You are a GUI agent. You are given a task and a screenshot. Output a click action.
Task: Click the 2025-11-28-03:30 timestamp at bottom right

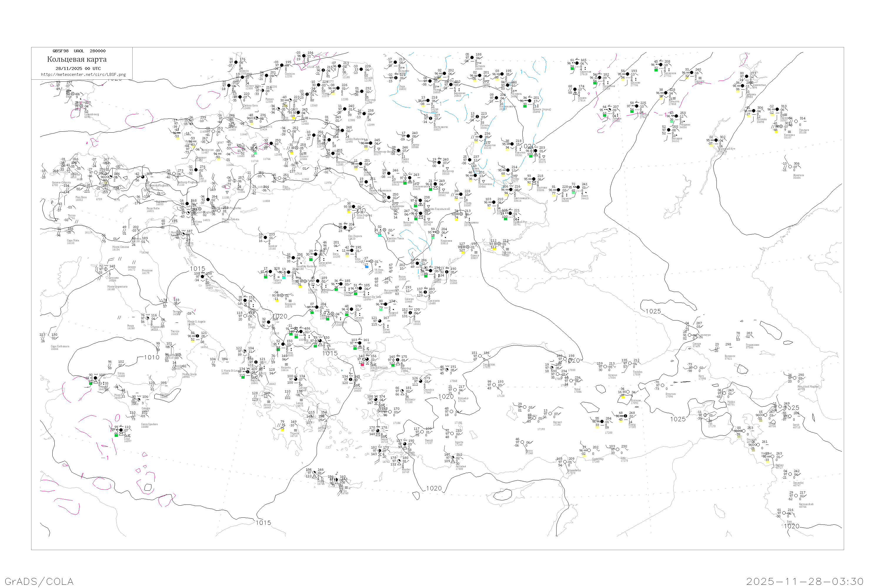[x=805, y=581]
